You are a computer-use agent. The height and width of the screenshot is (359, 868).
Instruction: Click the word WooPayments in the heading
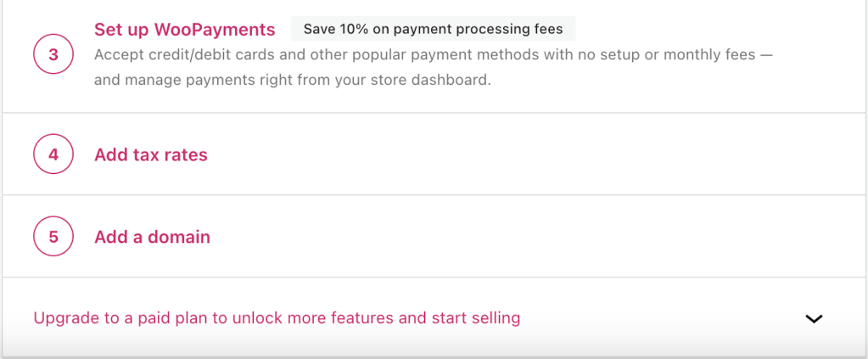(x=215, y=30)
